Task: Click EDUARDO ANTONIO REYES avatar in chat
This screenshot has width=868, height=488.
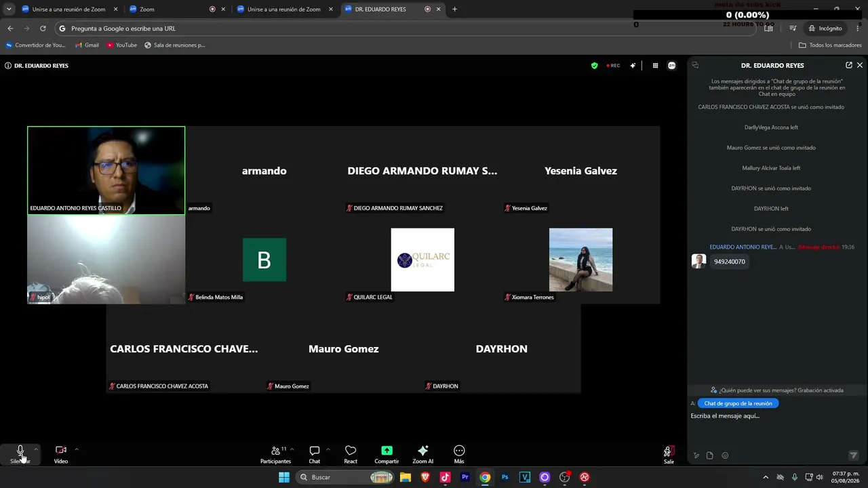Action: (x=698, y=262)
